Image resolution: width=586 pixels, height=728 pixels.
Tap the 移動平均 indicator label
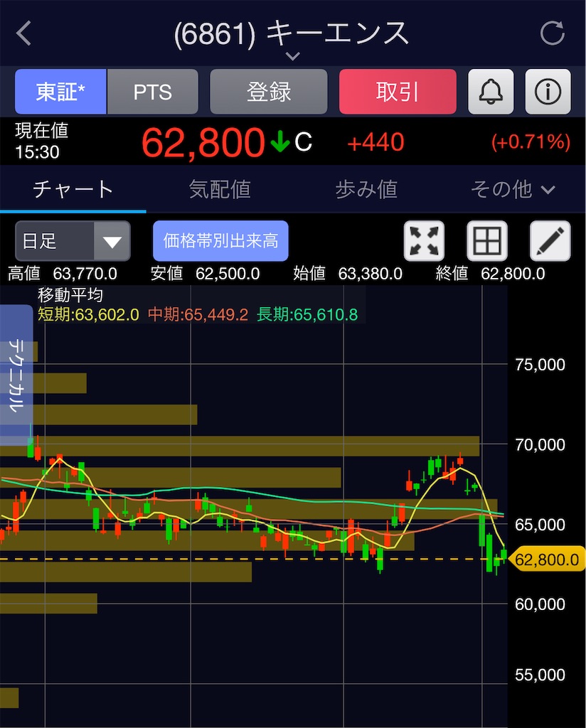point(70,295)
